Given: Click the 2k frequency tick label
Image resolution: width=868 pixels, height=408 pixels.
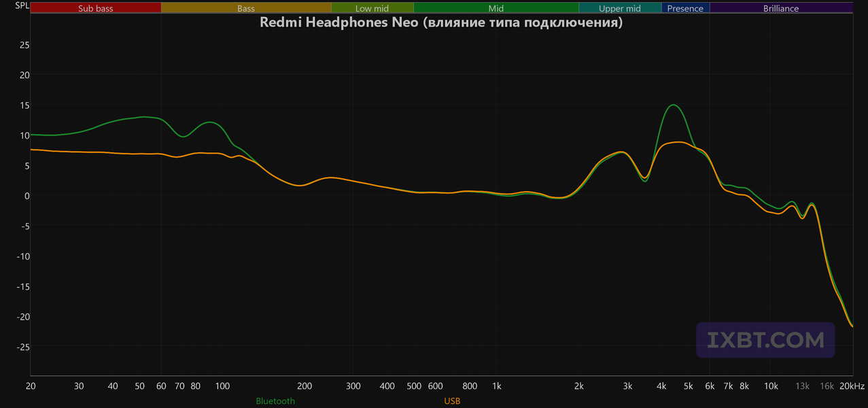Looking at the screenshot, I should 579,386.
